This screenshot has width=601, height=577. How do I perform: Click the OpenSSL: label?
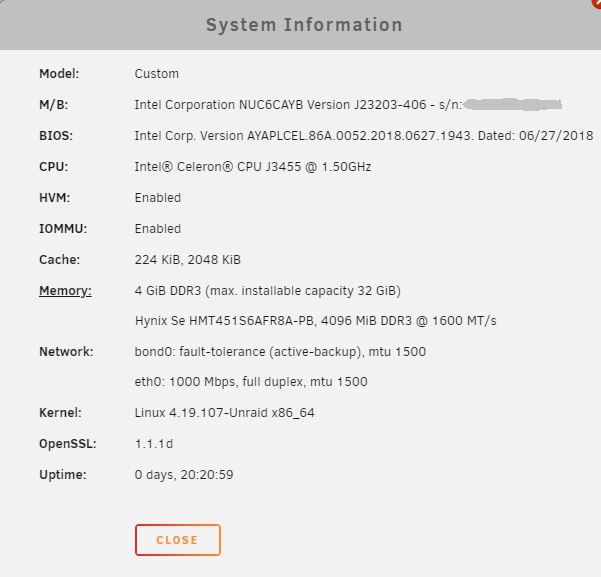click(x=67, y=444)
